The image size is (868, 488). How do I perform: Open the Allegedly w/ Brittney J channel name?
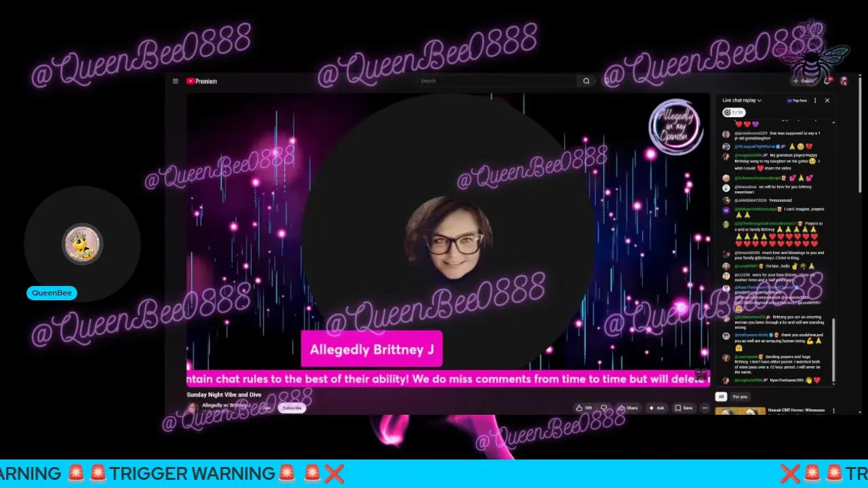226,405
